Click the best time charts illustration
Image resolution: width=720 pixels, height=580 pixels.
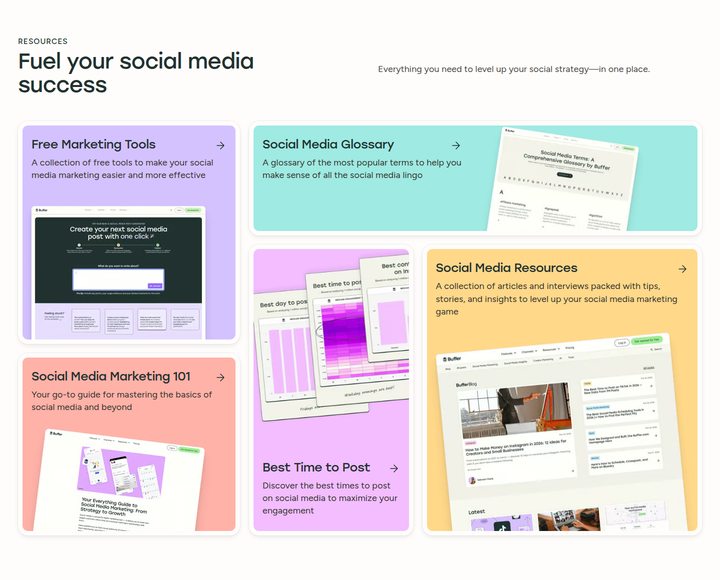[x=332, y=337]
